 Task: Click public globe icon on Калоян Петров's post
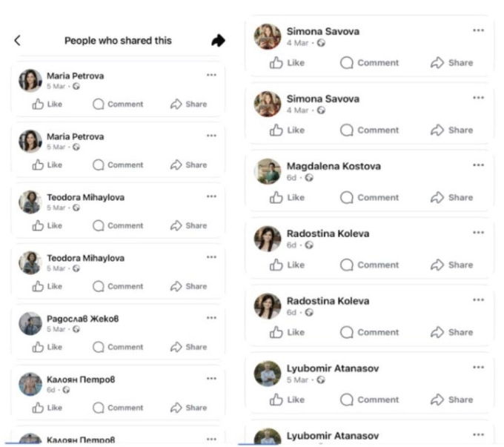(66, 390)
